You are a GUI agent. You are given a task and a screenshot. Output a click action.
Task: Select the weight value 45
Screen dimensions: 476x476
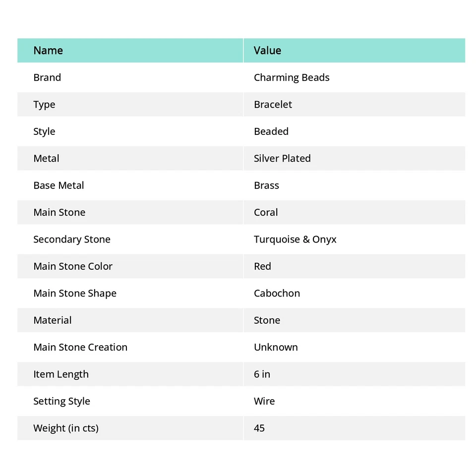pyautogui.click(x=259, y=428)
